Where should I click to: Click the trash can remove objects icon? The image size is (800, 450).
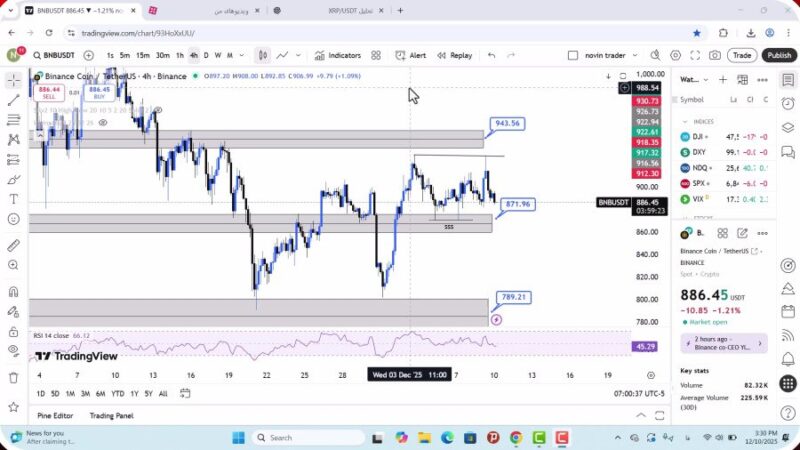pos(13,378)
